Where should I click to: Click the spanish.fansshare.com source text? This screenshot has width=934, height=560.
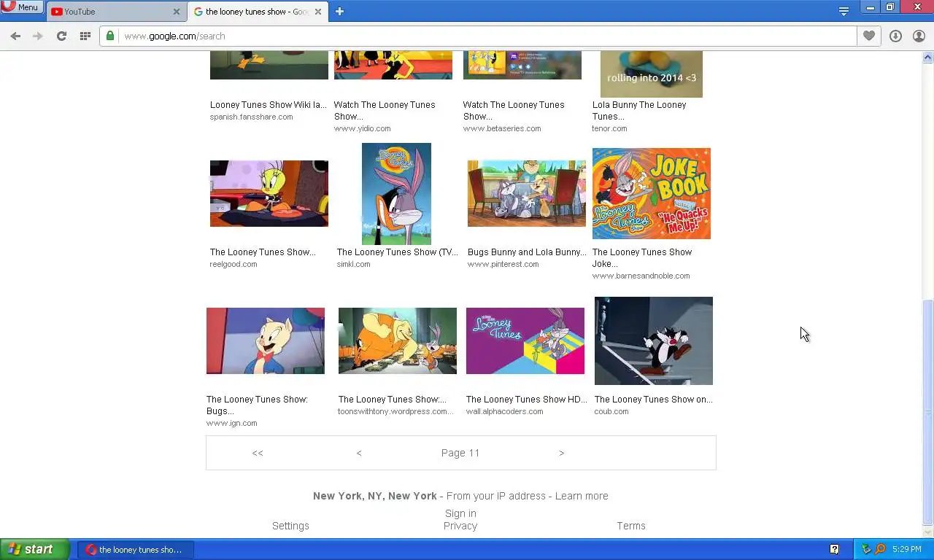coord(251,117)
